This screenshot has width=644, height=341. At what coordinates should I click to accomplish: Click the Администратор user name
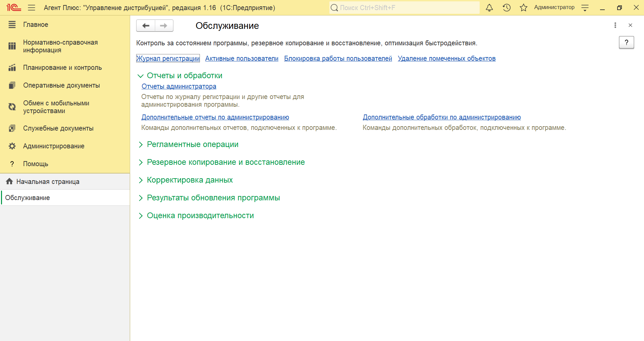click(554, 7)
